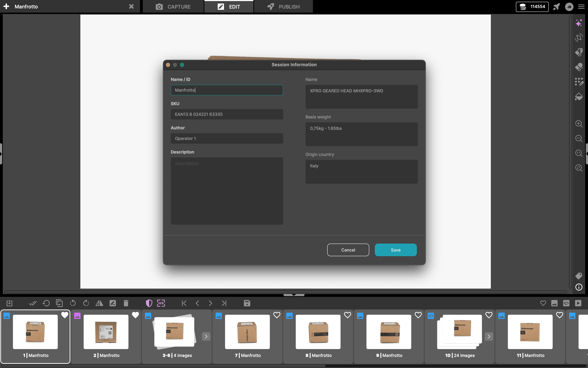This screenshot has width=588, height=368.
Task: Open the JB user avatar
Action: (569, 7)
